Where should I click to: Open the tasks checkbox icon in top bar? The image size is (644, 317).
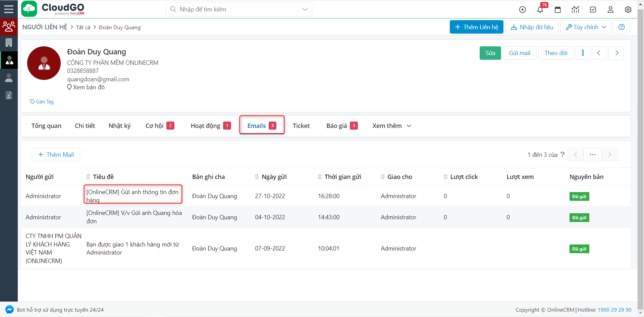(x=593, y=10)
